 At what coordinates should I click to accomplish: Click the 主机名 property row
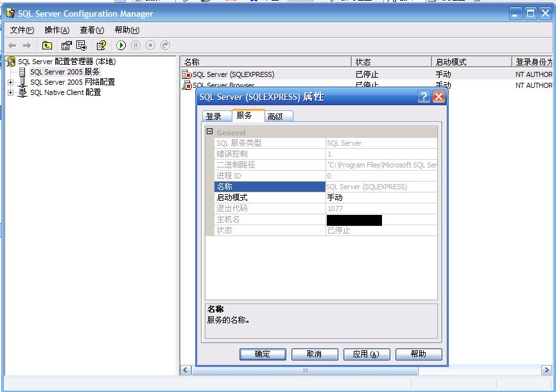pos(326,219)
